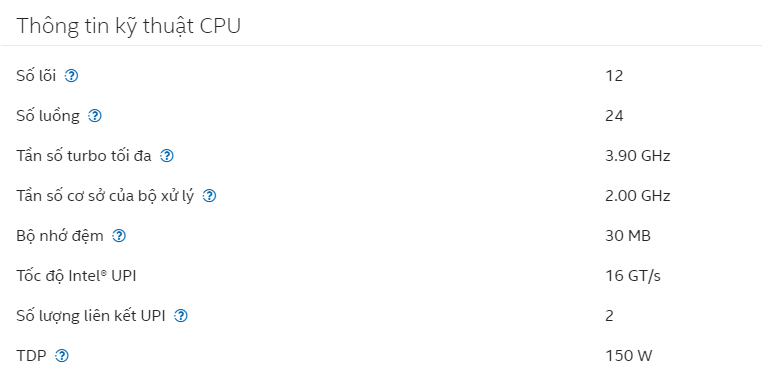Click the Bộ nhớ đệm label
The width and height of the screenshot is (762, 383).
(60, 236)
